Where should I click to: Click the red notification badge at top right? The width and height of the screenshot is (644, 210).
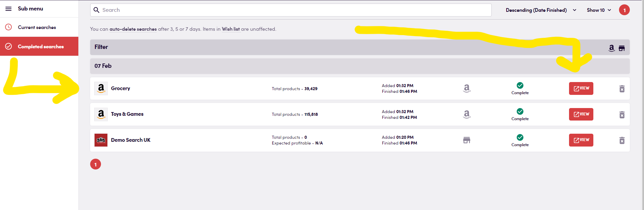(x=624, y=10)
